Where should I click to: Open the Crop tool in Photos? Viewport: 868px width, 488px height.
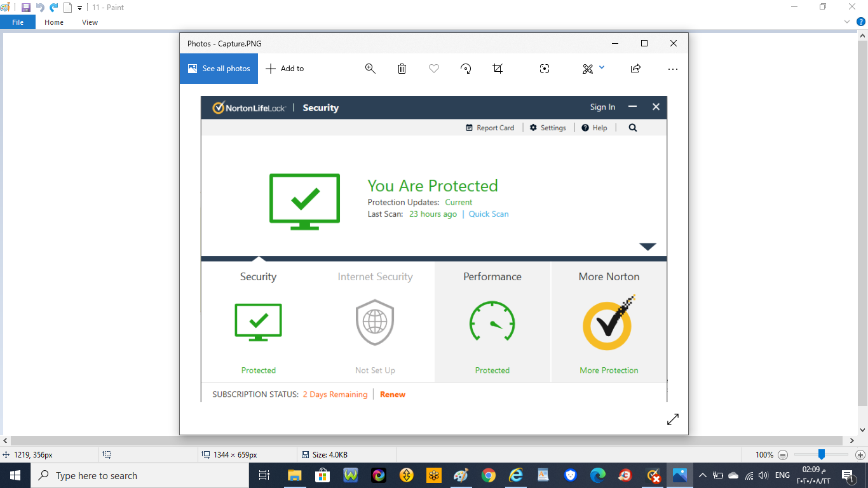[498, 69]
